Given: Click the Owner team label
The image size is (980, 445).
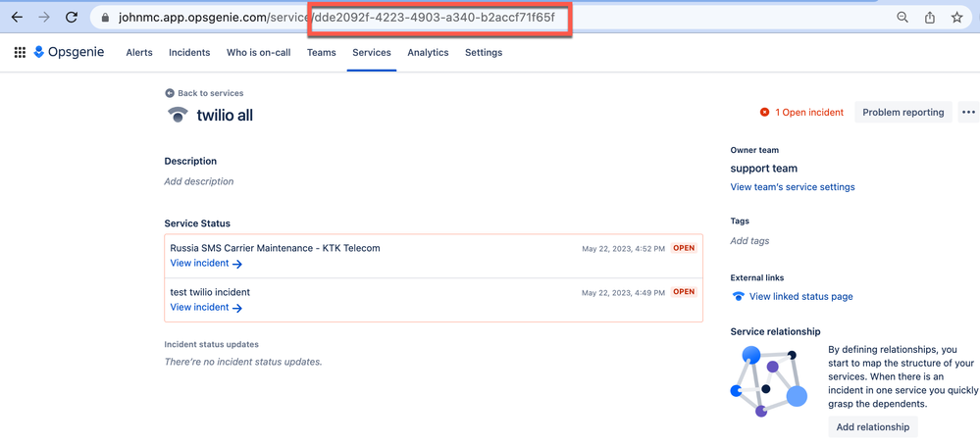Looking at the screenshot, I should coord(754,150).
